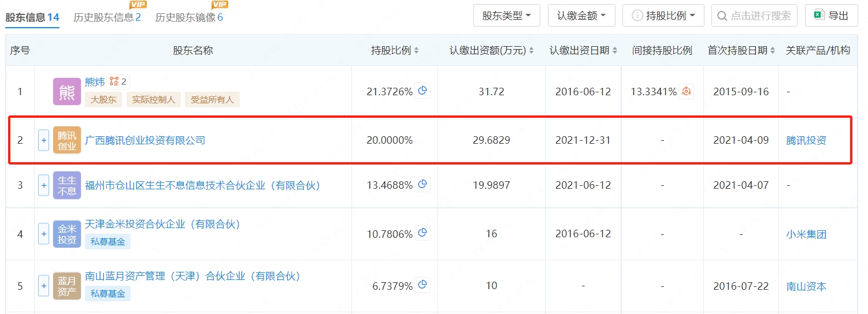This screenshot has width=868, height=314.
Task: Open the 股东类型 dropdown
Action: click(x=507, y=16)
